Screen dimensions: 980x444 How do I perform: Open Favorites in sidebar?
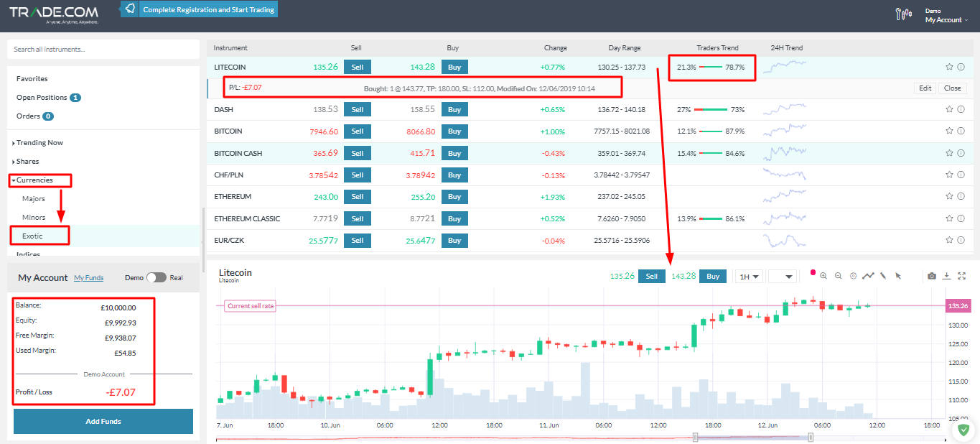coord(32,78)
